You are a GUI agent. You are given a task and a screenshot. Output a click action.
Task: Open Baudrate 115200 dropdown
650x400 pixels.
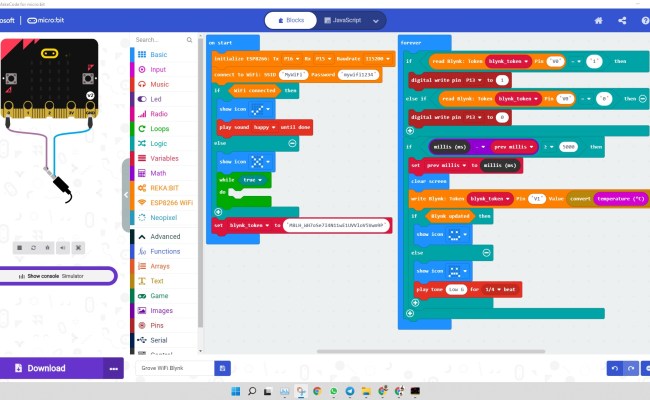pos(378,59)
